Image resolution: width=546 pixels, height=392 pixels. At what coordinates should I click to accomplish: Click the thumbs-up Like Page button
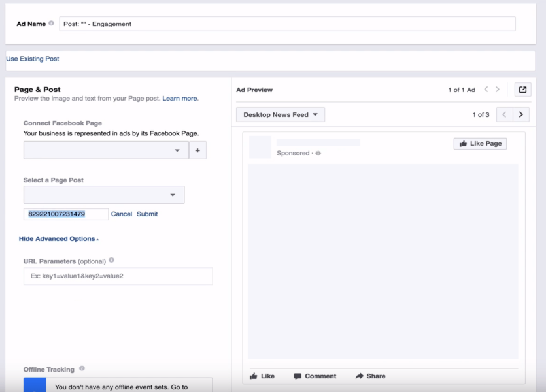pyautogui.click(x=480, y=143)
